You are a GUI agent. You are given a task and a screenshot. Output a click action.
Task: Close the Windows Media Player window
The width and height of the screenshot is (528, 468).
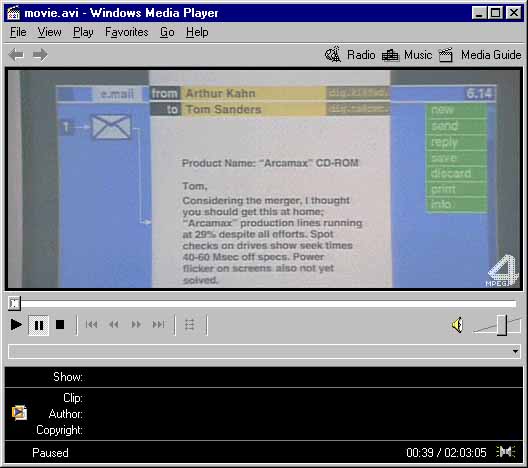pyautogui.click(x=514, y=13)
